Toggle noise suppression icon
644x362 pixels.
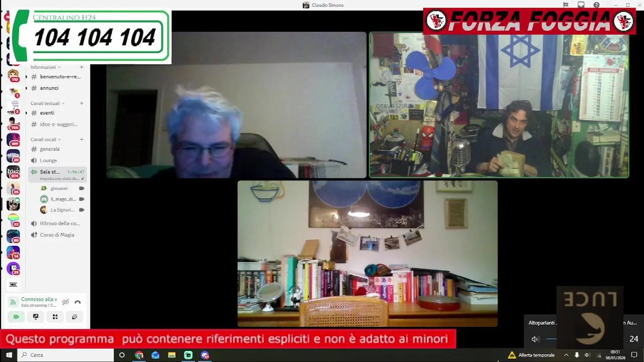point(65,302)
